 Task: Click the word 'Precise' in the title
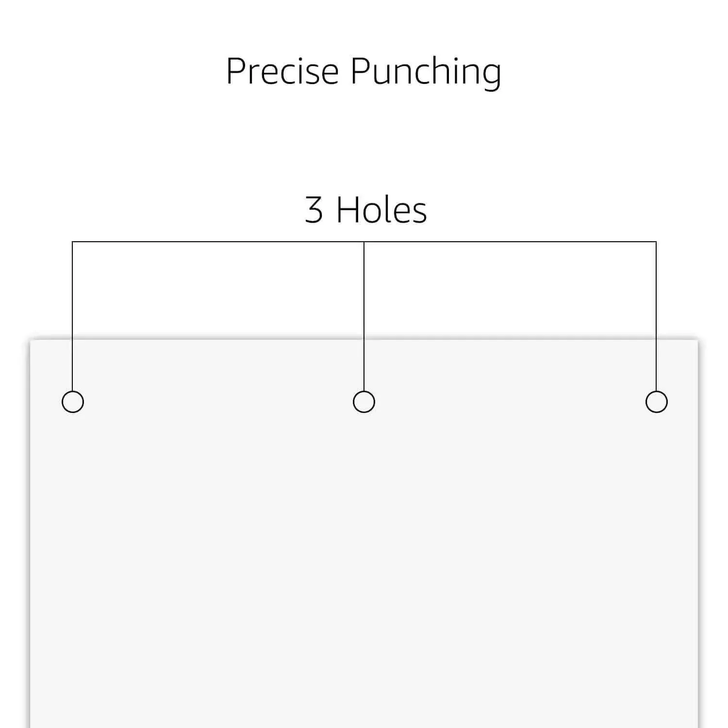pyautogui.click(x=282, y=71)
